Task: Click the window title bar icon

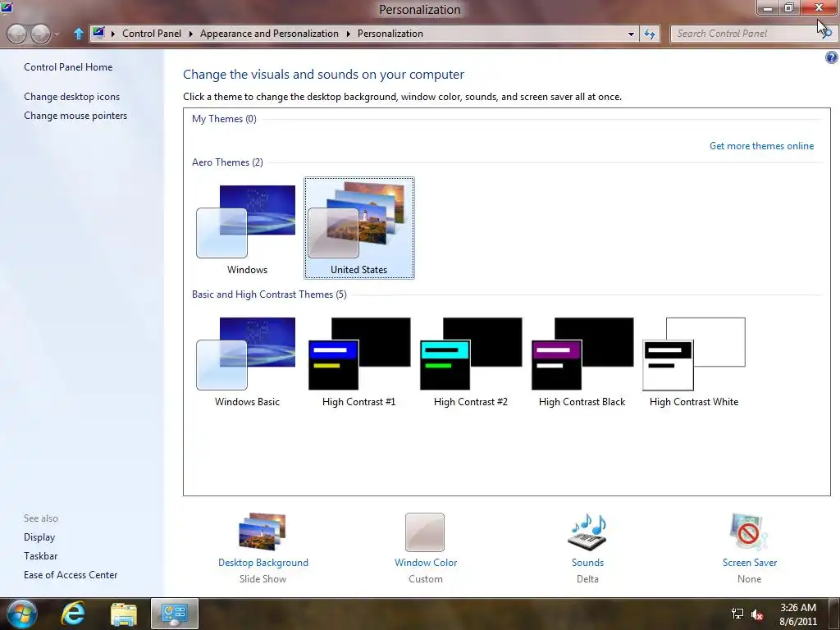Action: 7,7
